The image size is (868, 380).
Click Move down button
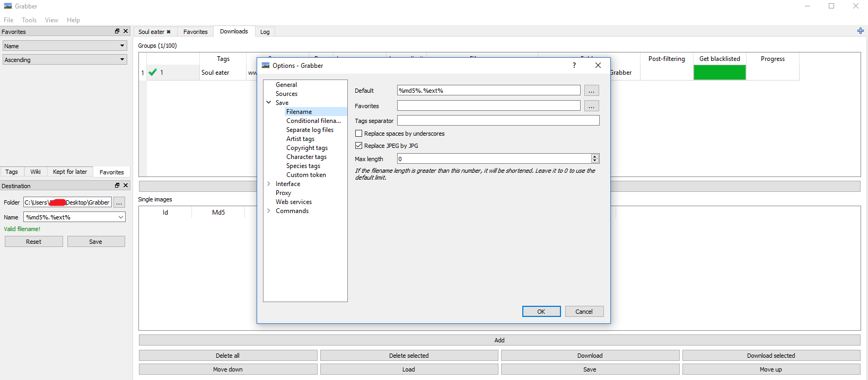[228, 369]
